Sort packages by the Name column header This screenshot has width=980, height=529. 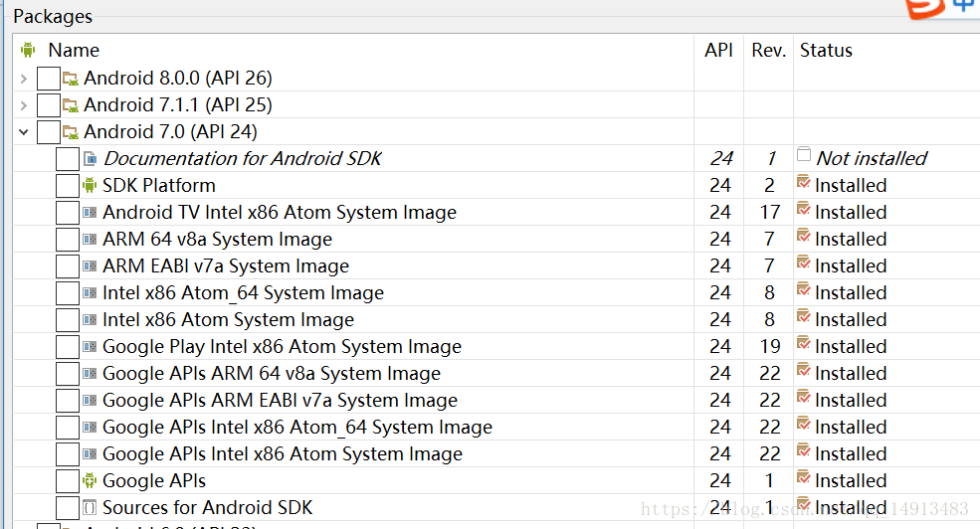[74, 50]
